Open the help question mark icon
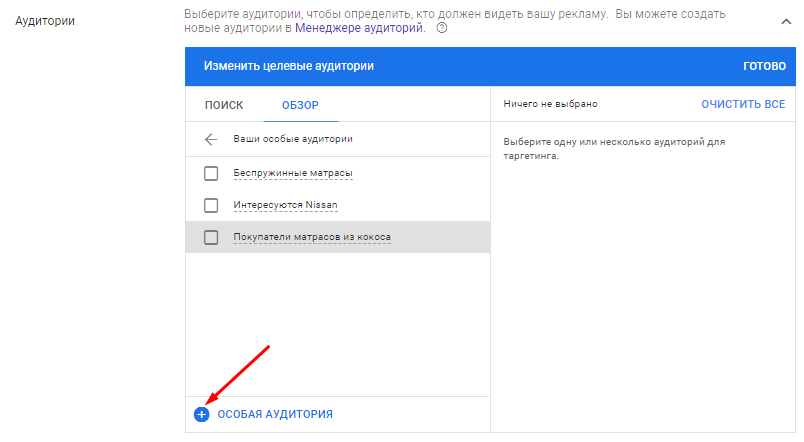The height and width of the screenshot is (442, 804). coord(441,28)
